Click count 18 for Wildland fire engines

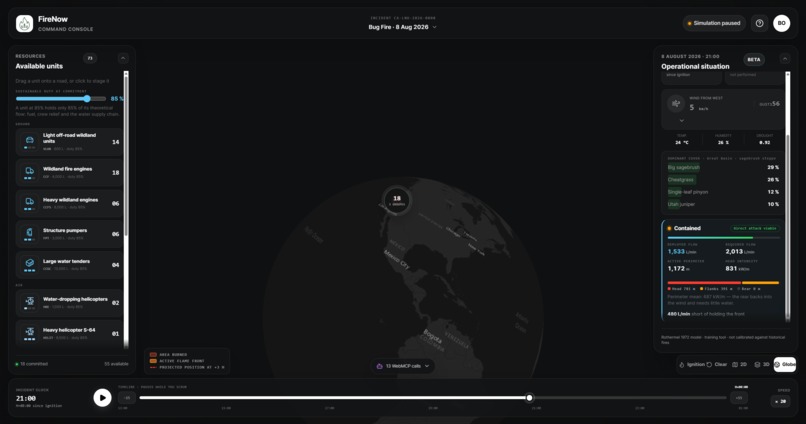click(116, 173)
